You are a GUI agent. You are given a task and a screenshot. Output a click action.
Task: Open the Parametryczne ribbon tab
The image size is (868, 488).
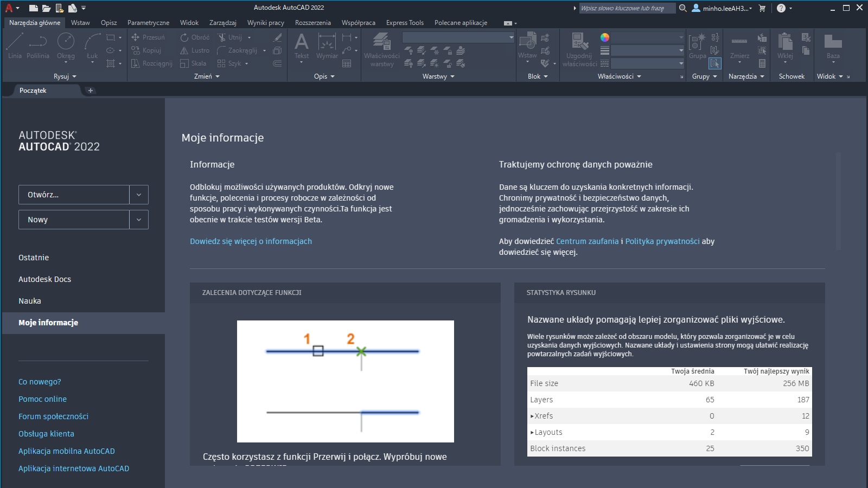148,23
